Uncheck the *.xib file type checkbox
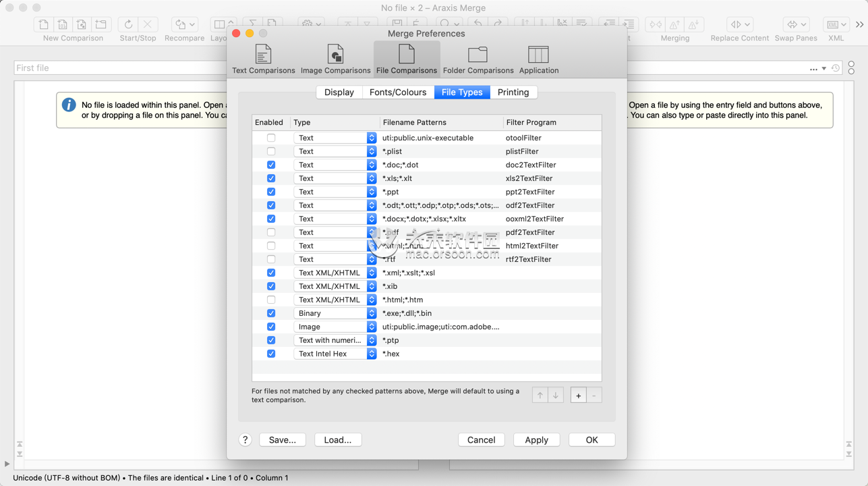 (271, 286)
